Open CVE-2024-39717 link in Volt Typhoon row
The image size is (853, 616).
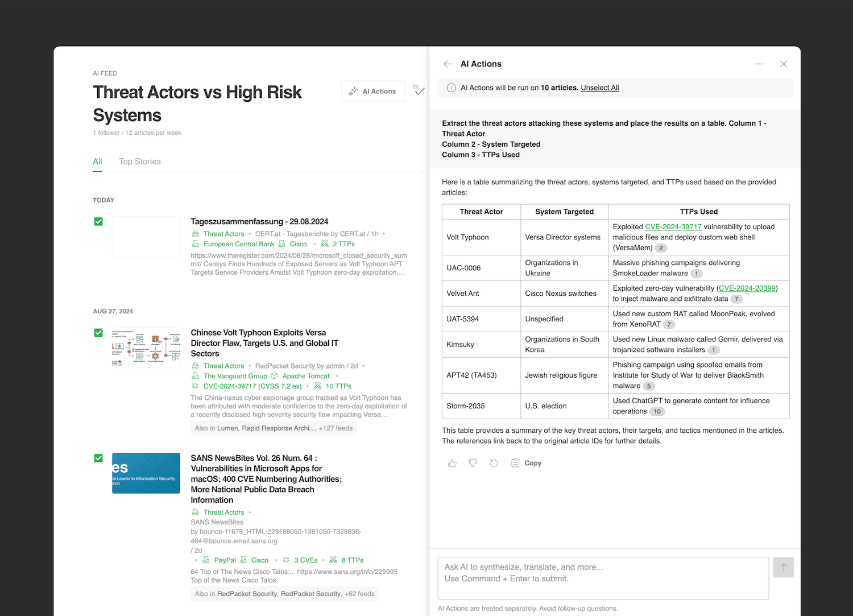click(673, 227)
